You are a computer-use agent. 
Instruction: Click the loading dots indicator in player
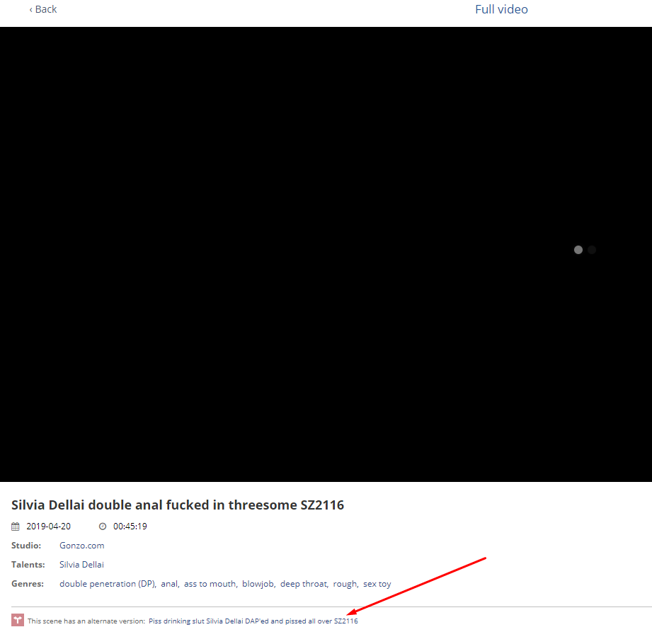point(585,250)
